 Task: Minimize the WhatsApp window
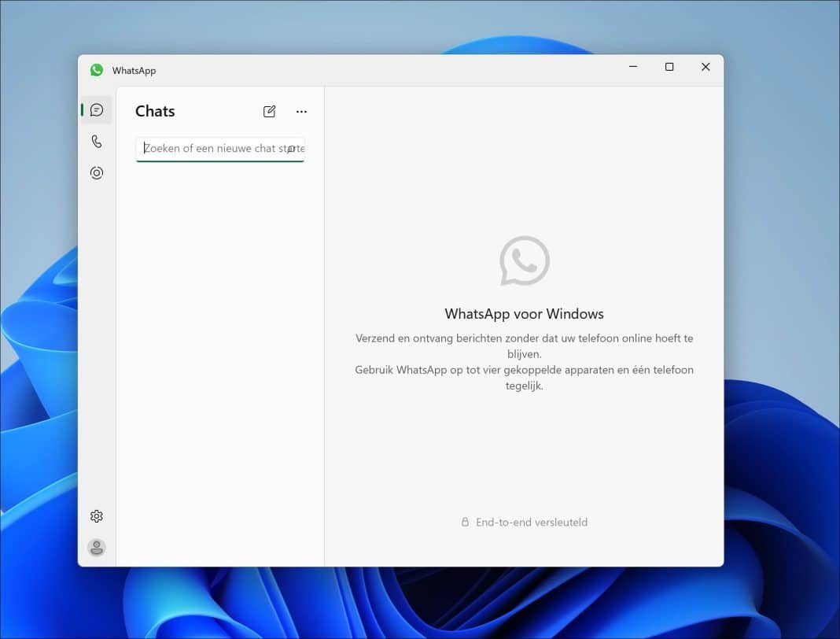pyautogui.click(x=632, y=68)
